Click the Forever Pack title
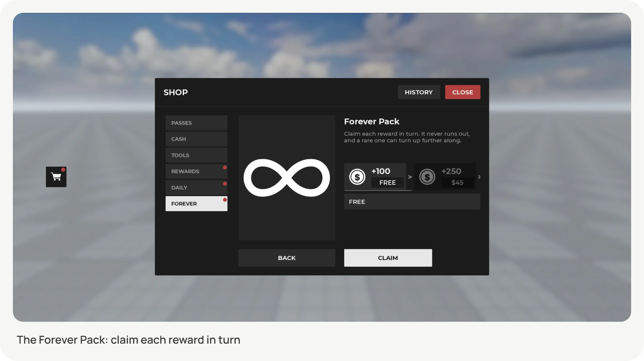644x361 pixels. pos(372,122)
